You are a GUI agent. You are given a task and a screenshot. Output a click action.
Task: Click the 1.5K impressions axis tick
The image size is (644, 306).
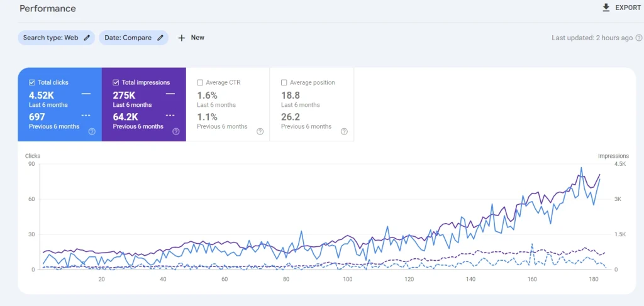point(619,234)
